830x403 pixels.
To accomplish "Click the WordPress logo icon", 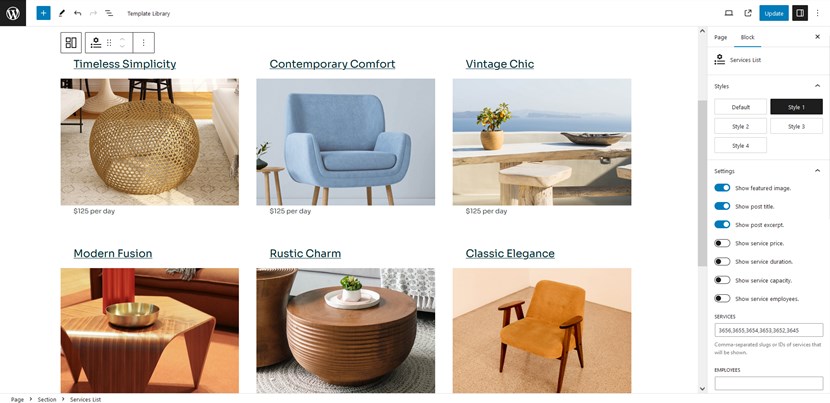I will tap(13, 13).
